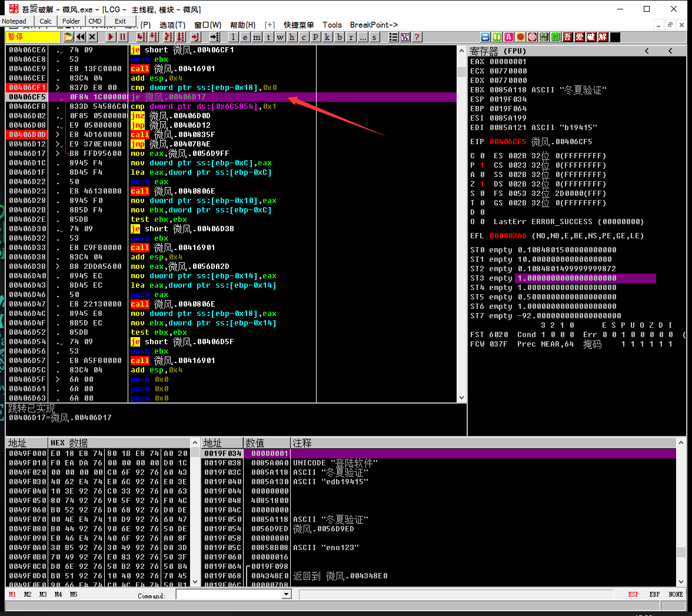Image resolution: width=692 pixels, height=616 pixels.
Task: Open Run trace with '...' button
Action: pos(362,37)
